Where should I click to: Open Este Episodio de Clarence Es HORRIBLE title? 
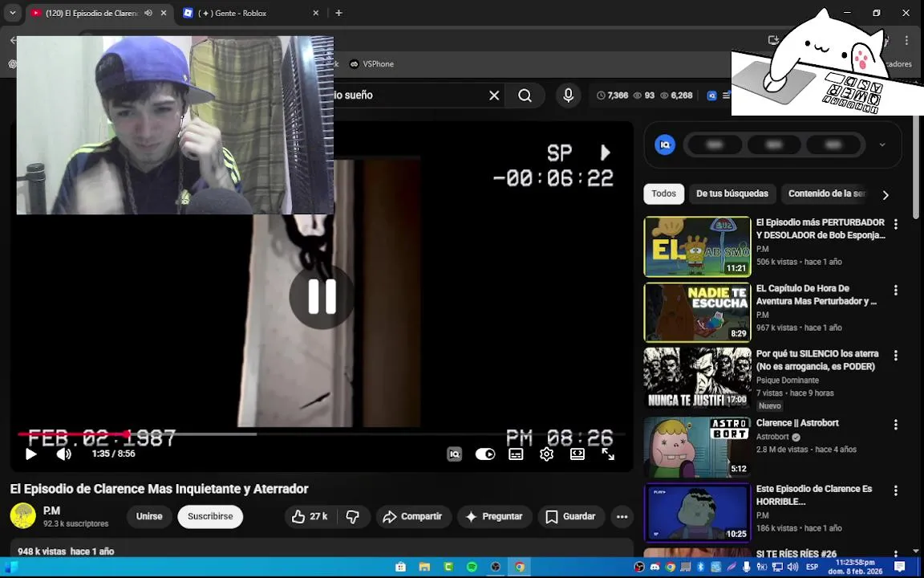click(814, 495)
